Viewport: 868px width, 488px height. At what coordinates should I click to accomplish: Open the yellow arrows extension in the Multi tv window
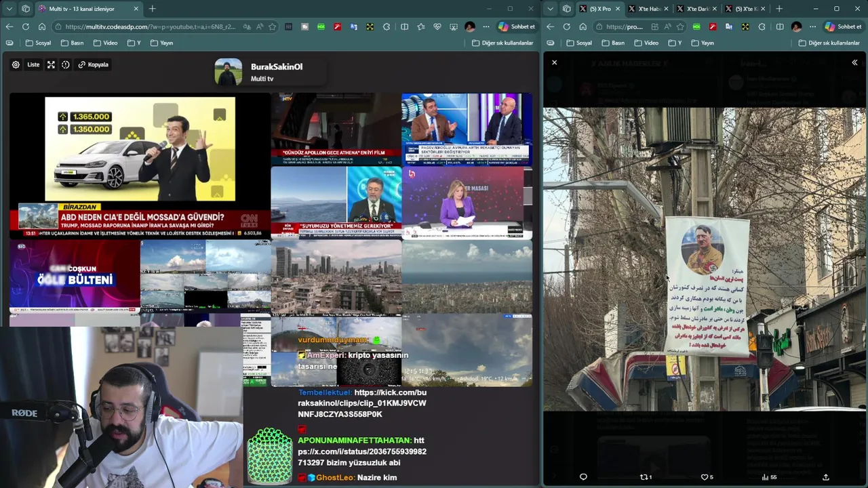tap(370, 26)
